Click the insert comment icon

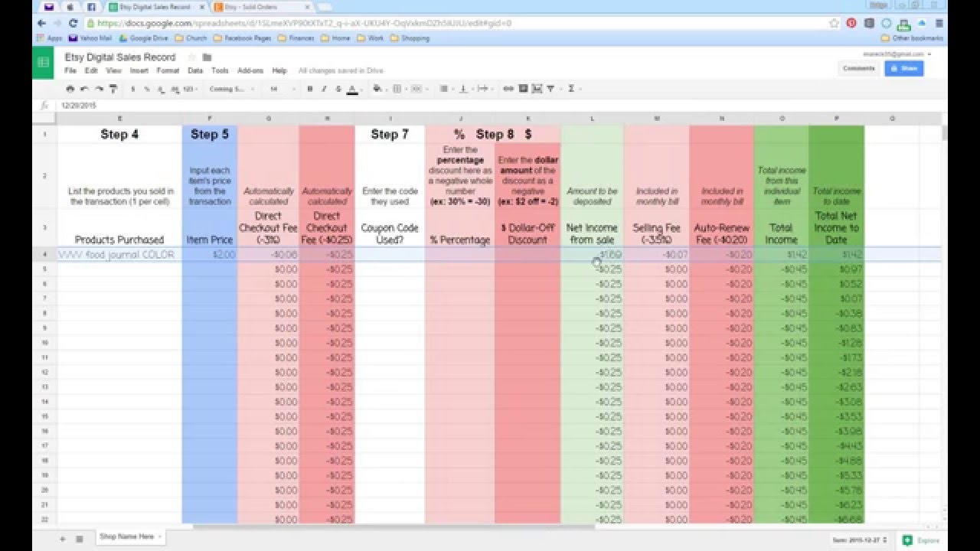[523, 89]
